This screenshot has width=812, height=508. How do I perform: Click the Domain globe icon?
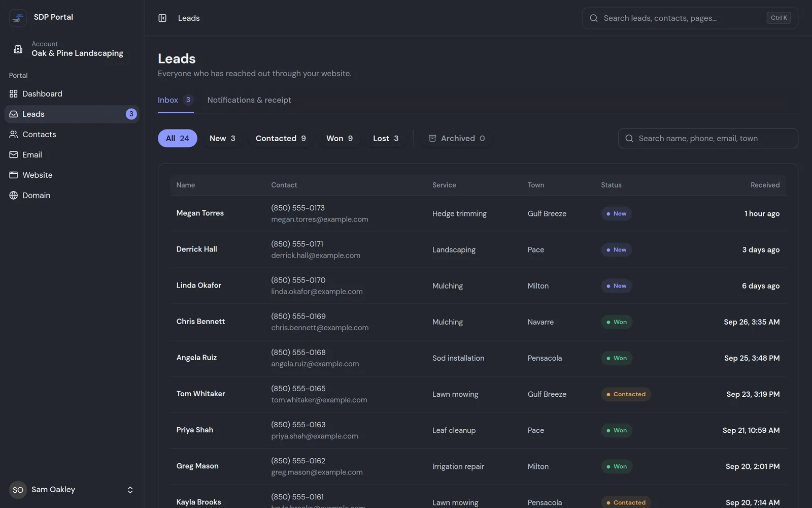coord(14,196)
